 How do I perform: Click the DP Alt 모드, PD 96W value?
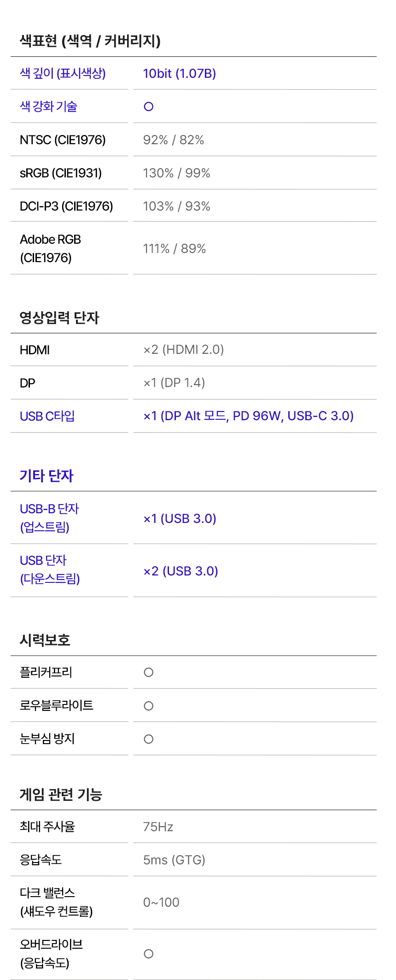click(249, 416)
